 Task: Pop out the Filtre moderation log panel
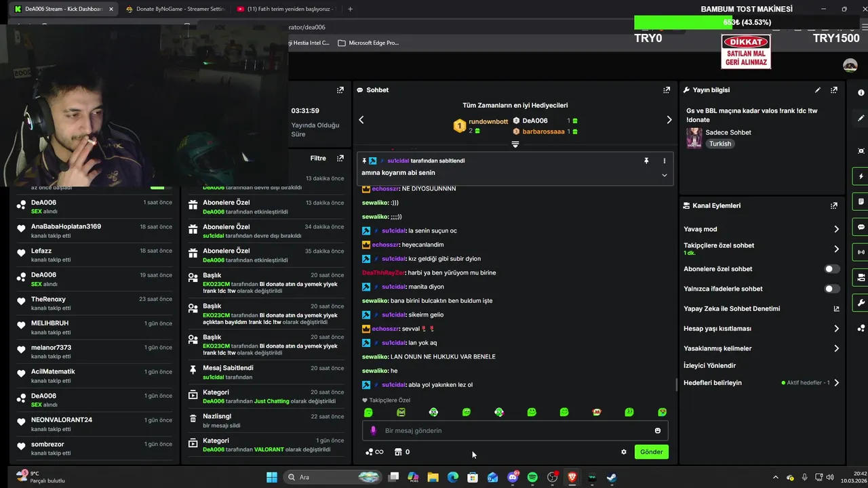(x=340, y=158)
